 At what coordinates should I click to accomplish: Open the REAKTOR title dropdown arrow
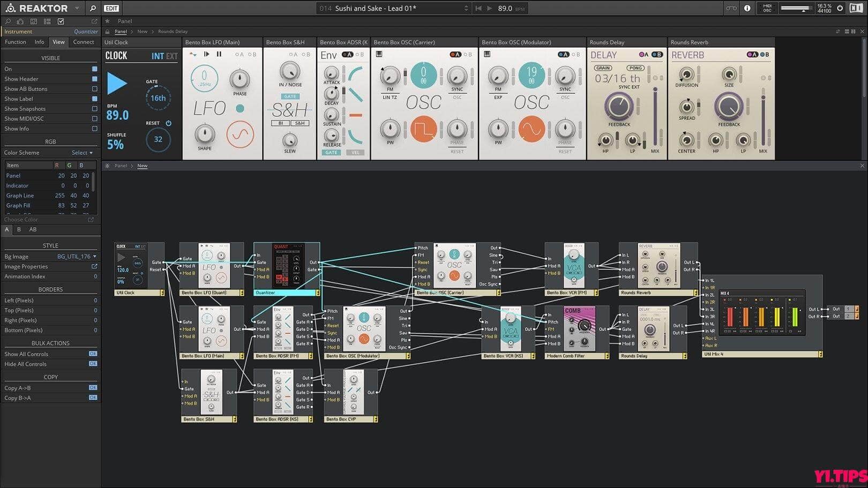[x=77, y=8]
